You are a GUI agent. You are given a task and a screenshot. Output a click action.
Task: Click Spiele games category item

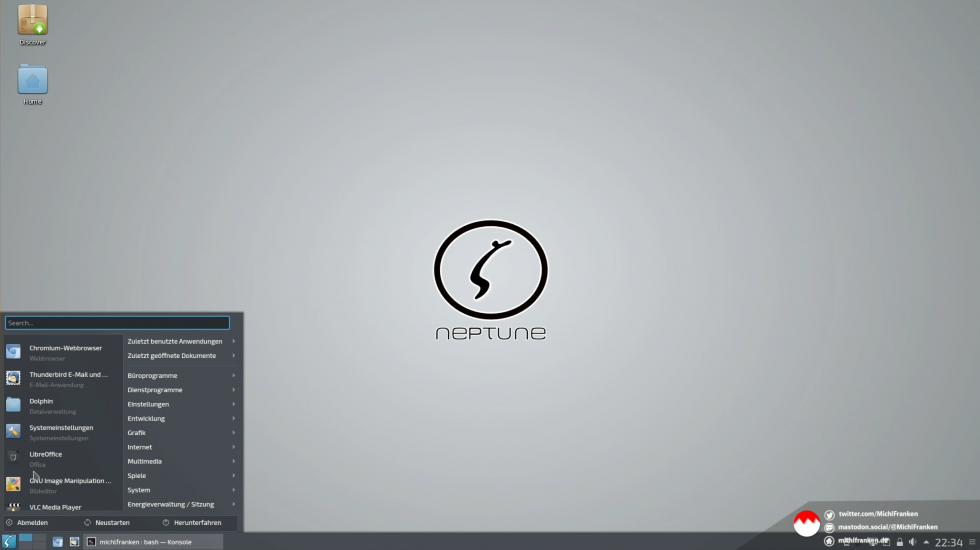[x=136, y=475]
